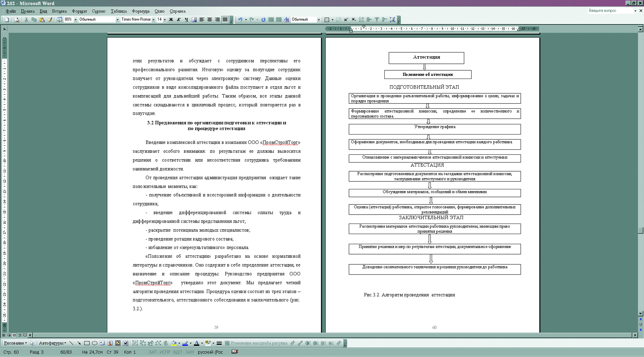Toggle Bold formatting (Ж)
The height and width of the screenshot is (357, 644).
coord(171,20)
